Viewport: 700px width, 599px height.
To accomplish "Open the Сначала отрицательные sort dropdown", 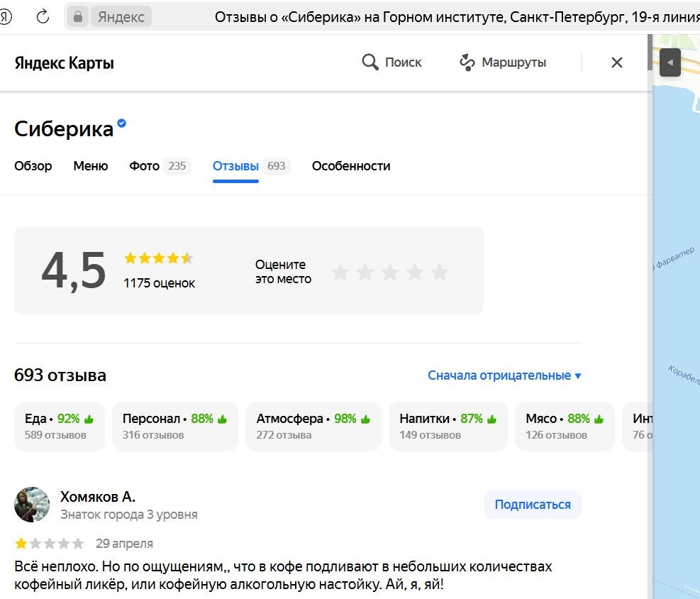I will [x=503, y=375].
